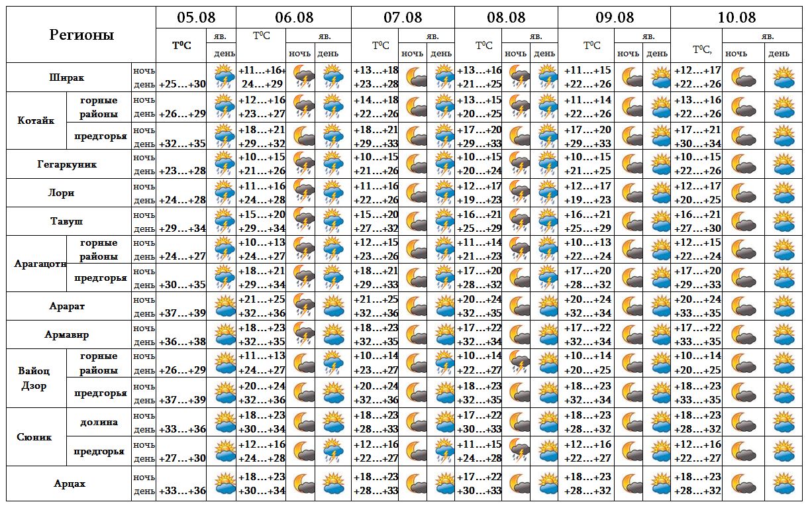This screenshot has height=506, width=812.
Task: Click Тавуш night moon icon for 09.08
Action: tap(631, 221)
